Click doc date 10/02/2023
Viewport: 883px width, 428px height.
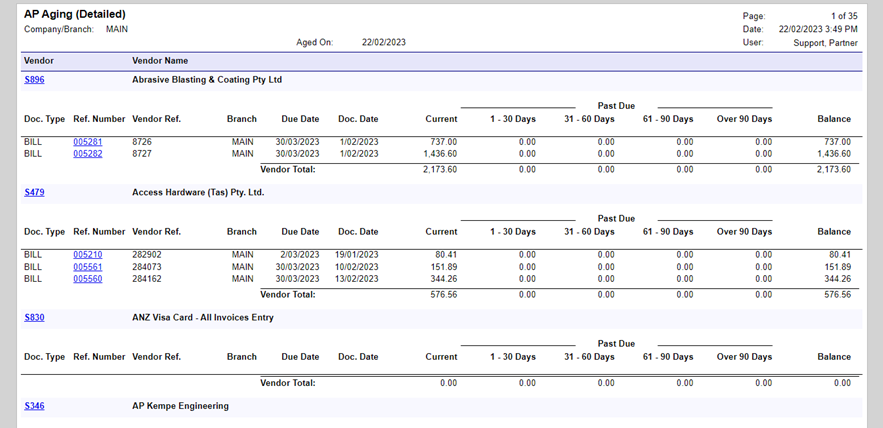point(356,267)
